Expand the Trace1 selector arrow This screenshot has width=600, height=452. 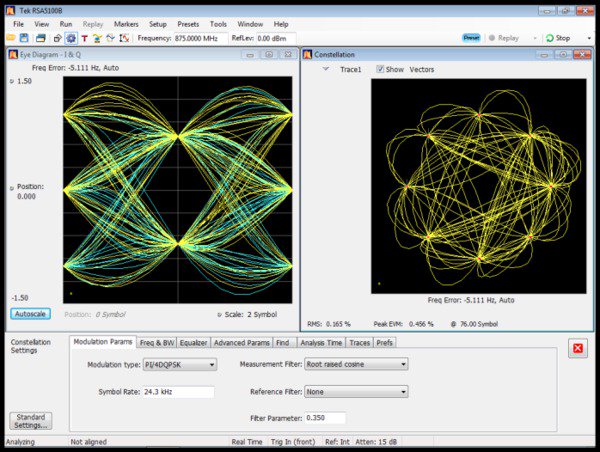[326, 70]
